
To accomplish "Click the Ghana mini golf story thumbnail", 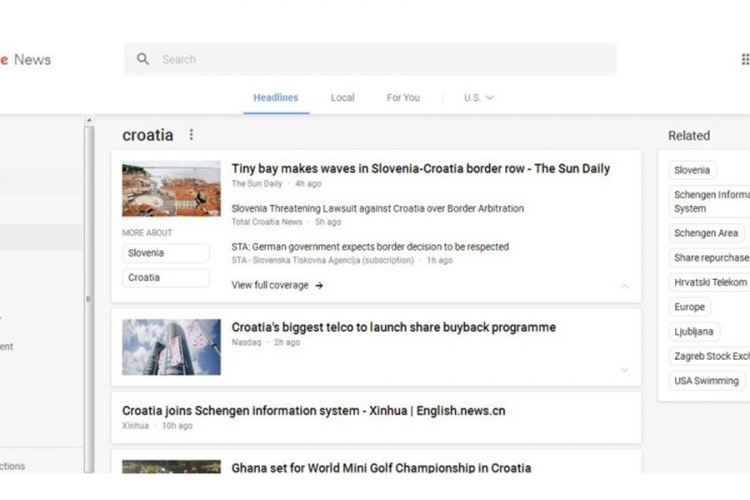I will click(x=171, y=467).
